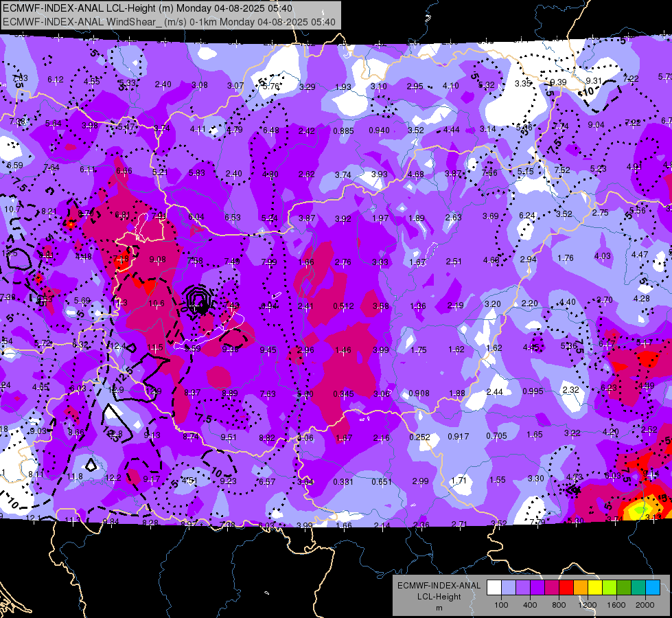The width and height of the screenshot is (672, 618).
Task: Click the wind shear value 6.57
Action: click(x=266, y=481)
